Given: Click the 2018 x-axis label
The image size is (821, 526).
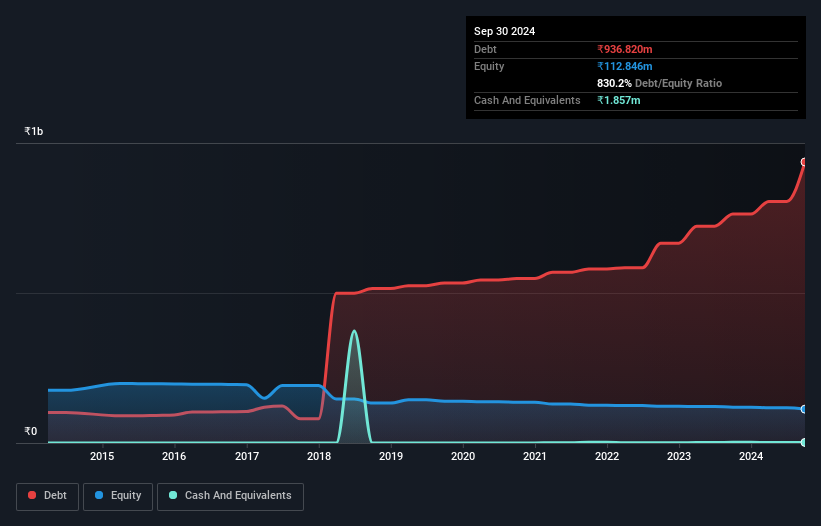Looking at the screenshot, I should 319,456.
